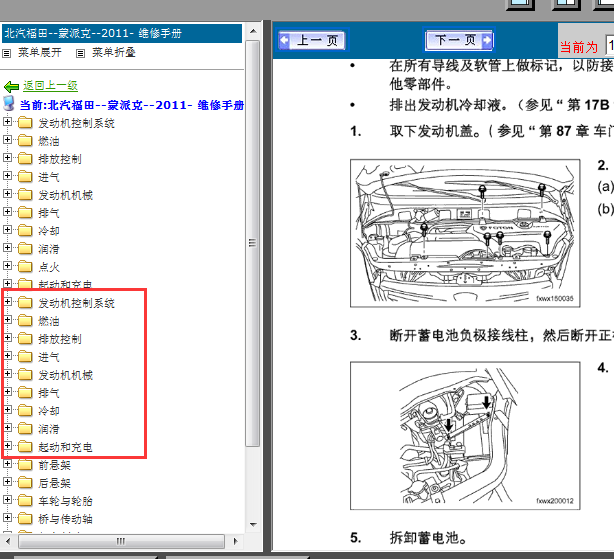The image size is (614, 559).
Task: Expand 发动机控制系统 node right under 当前 header
Action: [x=7, y=121]
